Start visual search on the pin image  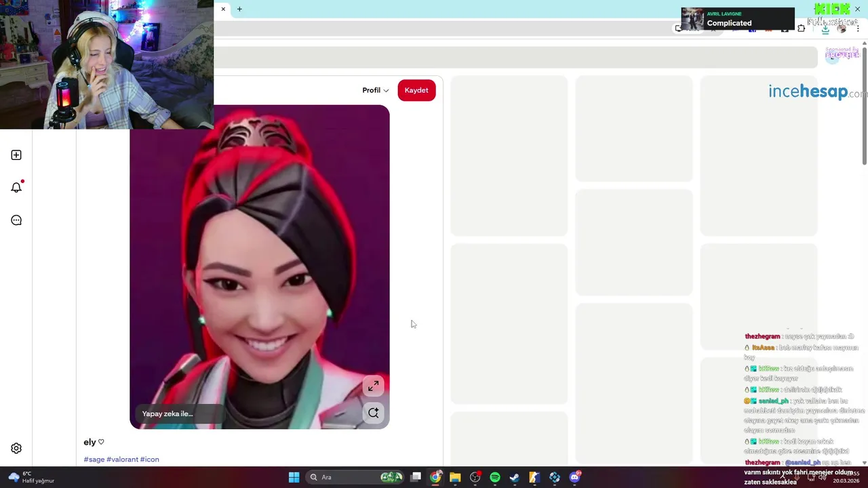373,413
